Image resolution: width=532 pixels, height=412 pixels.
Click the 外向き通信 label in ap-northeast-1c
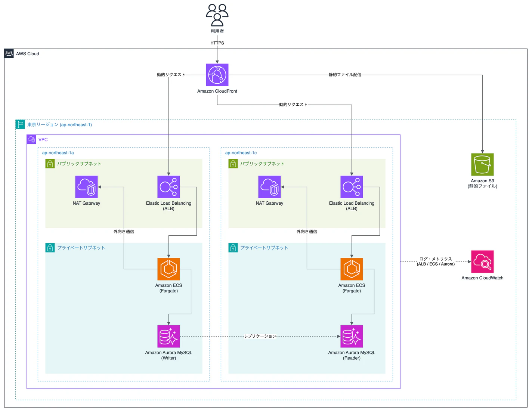click(x=307, y=232)
